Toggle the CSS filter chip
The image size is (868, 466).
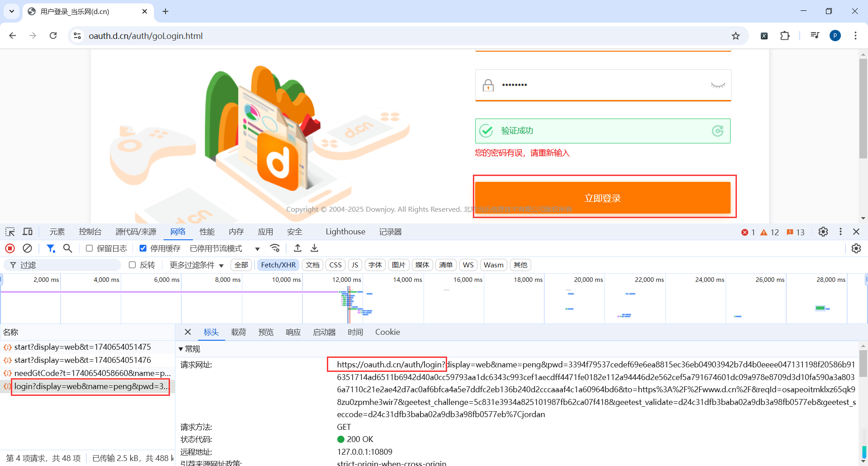[335, 265]
